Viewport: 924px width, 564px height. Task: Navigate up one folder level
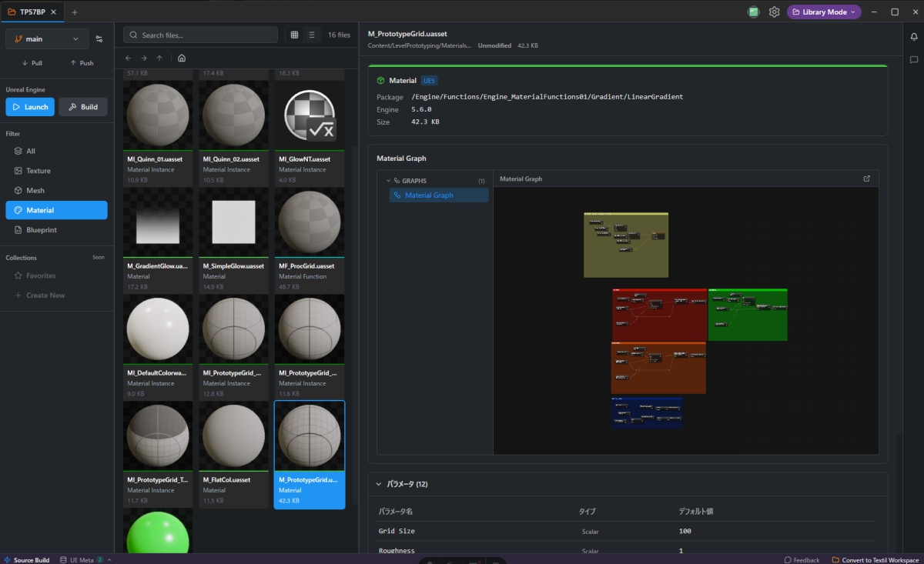pos(159,58)
